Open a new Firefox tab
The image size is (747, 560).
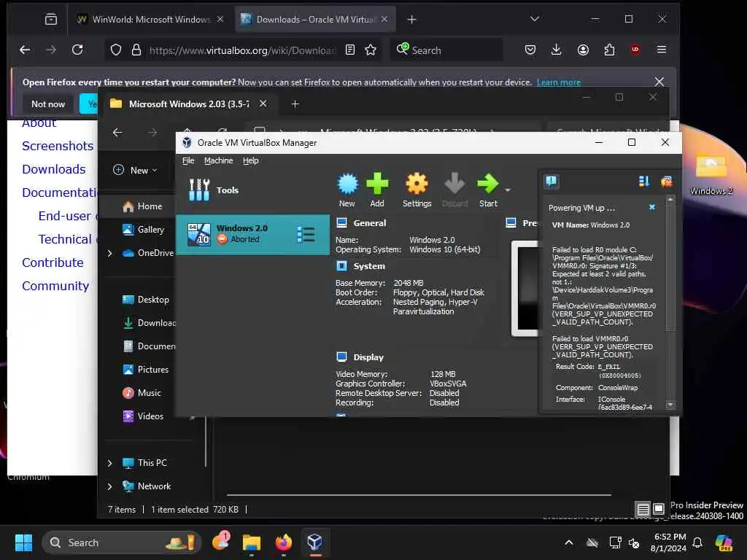411,20
